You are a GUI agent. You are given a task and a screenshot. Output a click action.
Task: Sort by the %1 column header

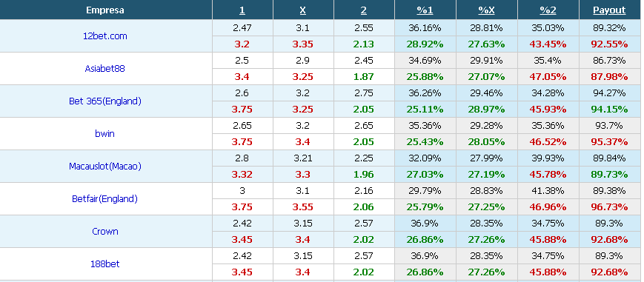coord(425,10)
